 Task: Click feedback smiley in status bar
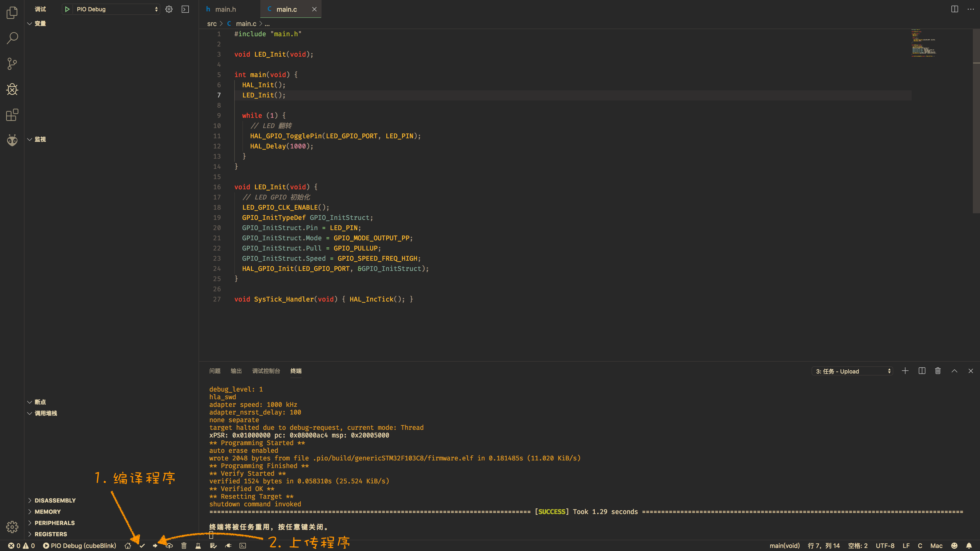[x=954, y=546]
